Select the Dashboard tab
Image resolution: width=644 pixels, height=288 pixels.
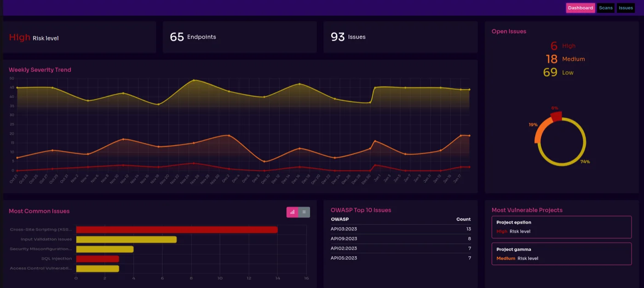click(580, 7)
